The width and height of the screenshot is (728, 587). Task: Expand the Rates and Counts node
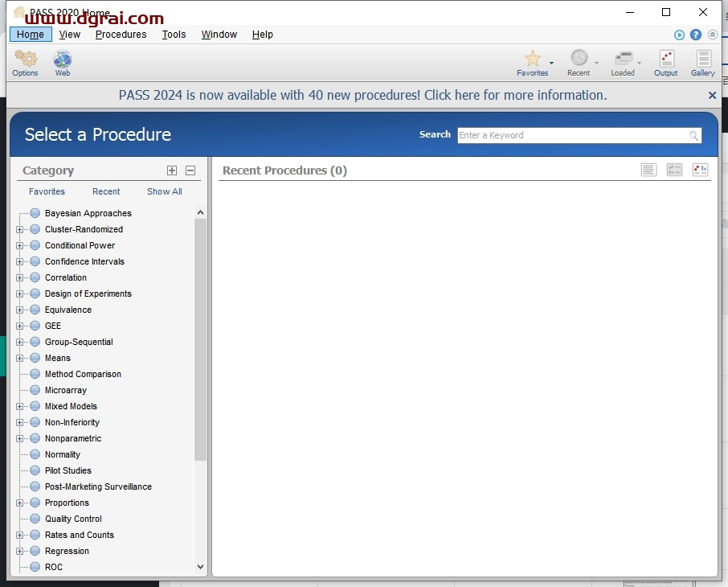click(x=19, y=536)
